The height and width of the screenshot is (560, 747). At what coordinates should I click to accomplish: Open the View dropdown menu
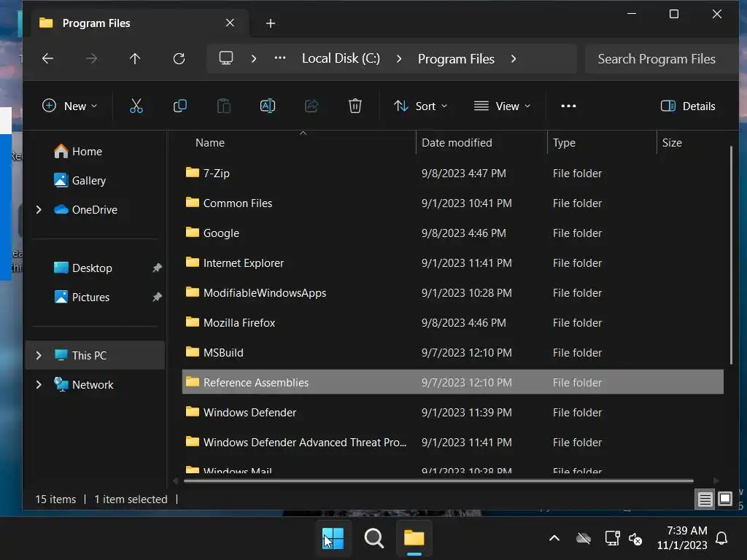tap(502, 106)
